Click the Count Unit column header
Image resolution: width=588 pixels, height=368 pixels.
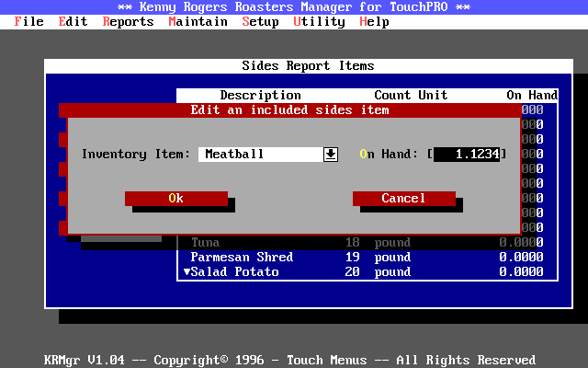(411, 96)
